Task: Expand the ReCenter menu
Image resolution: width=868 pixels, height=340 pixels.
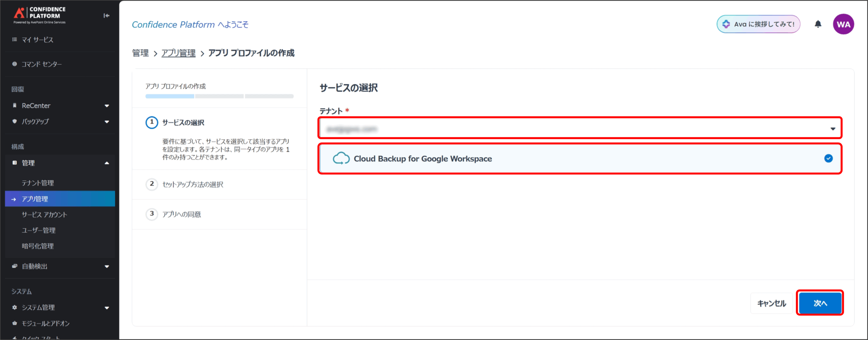Action: pos(107,106)
